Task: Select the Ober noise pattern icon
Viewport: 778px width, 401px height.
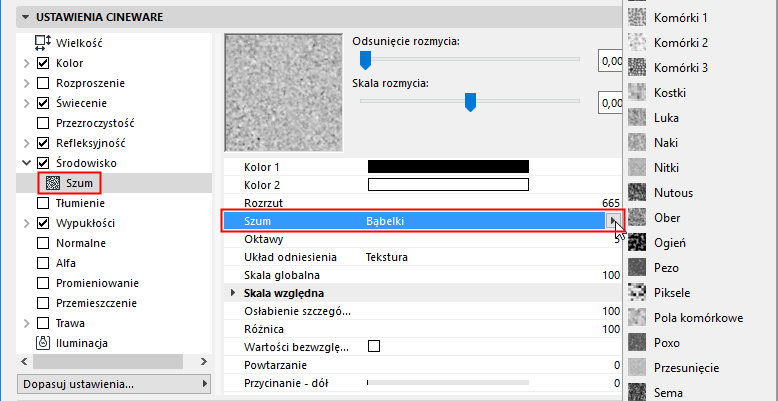Action: click(x=637, y=218)
